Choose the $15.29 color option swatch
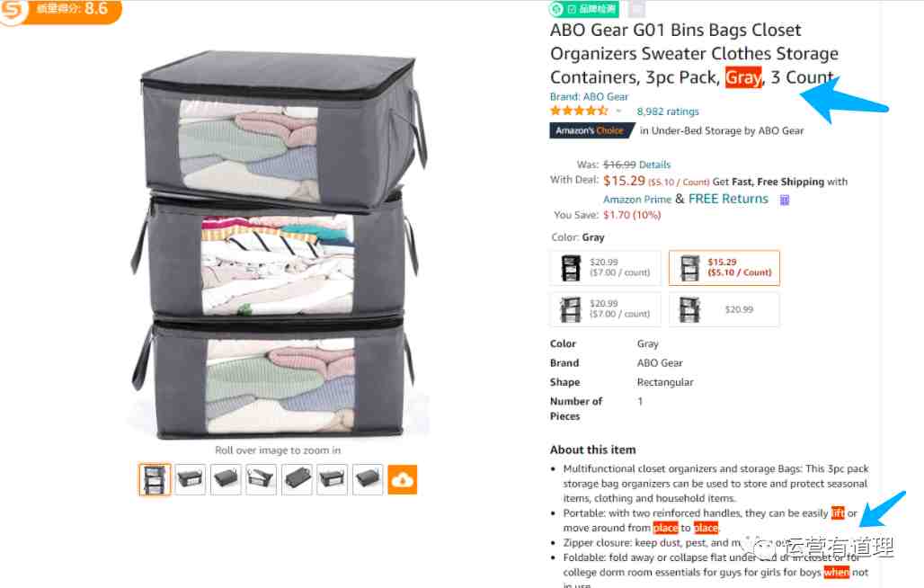Image resolution: width=924 pixels, height=588 pixels. pyautogui.click(x=724, y=268)
